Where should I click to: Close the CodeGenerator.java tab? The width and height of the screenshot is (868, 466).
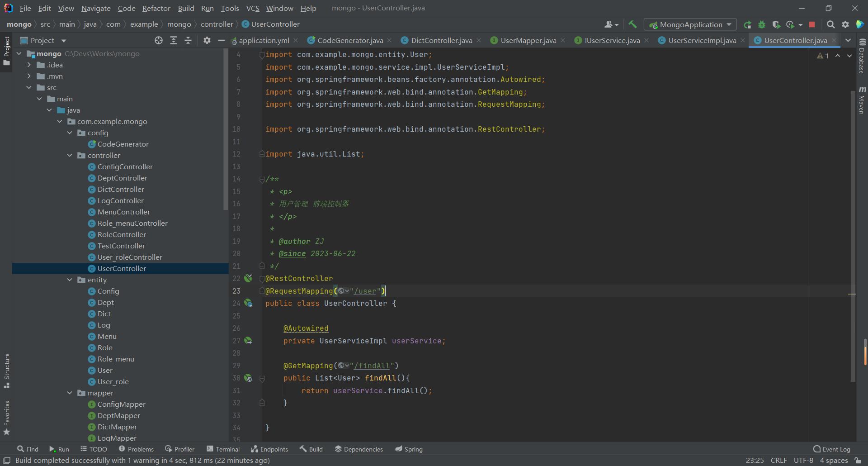(x=390, y=40)
